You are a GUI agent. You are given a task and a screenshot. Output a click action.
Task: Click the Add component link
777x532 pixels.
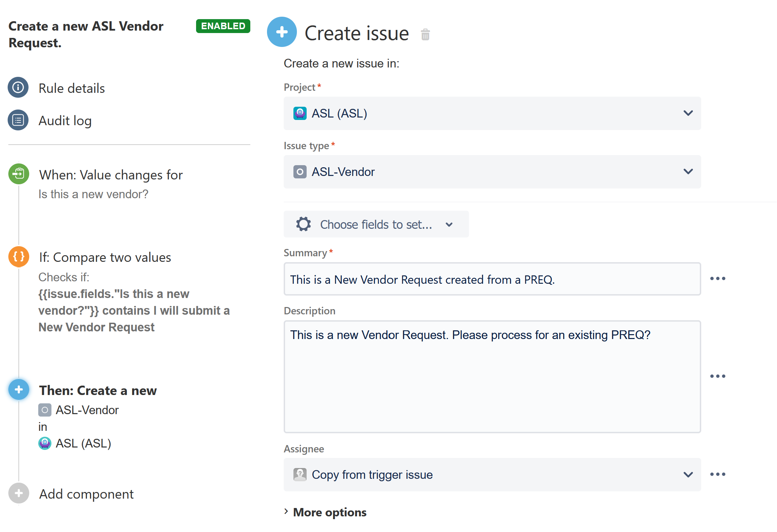pos(86,494)
